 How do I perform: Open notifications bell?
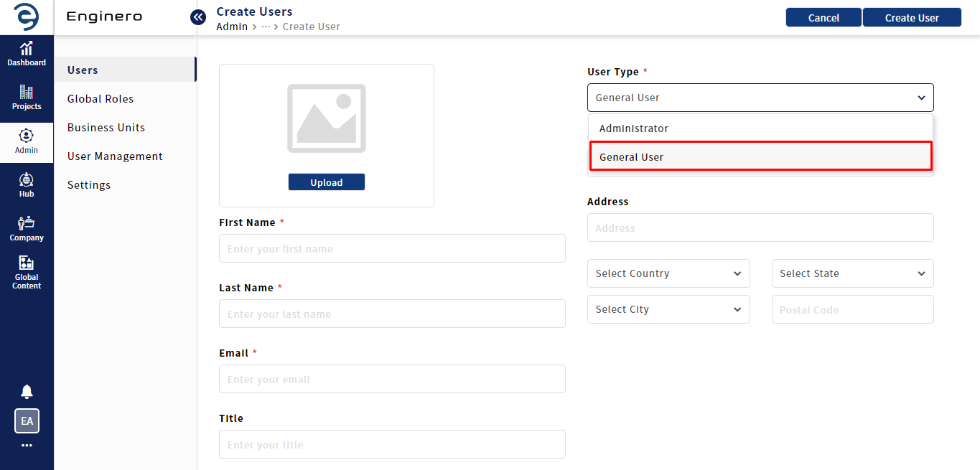point(27,391)
